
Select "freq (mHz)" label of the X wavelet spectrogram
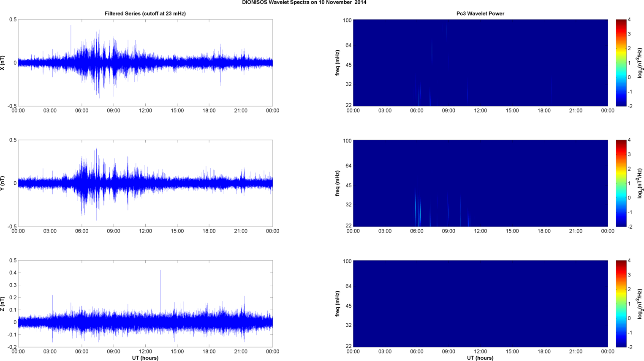pyautogui.click(x=338, y=63)
